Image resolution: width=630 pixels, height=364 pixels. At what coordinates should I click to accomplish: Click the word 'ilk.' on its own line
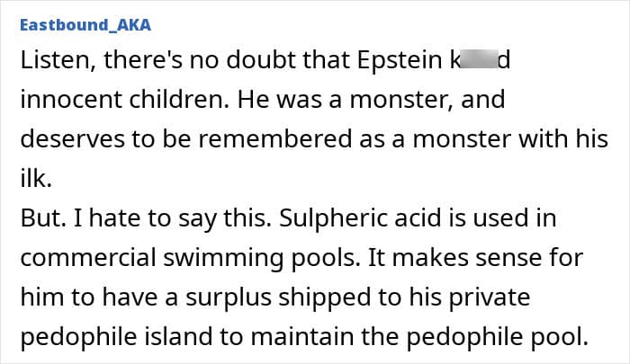33,178
